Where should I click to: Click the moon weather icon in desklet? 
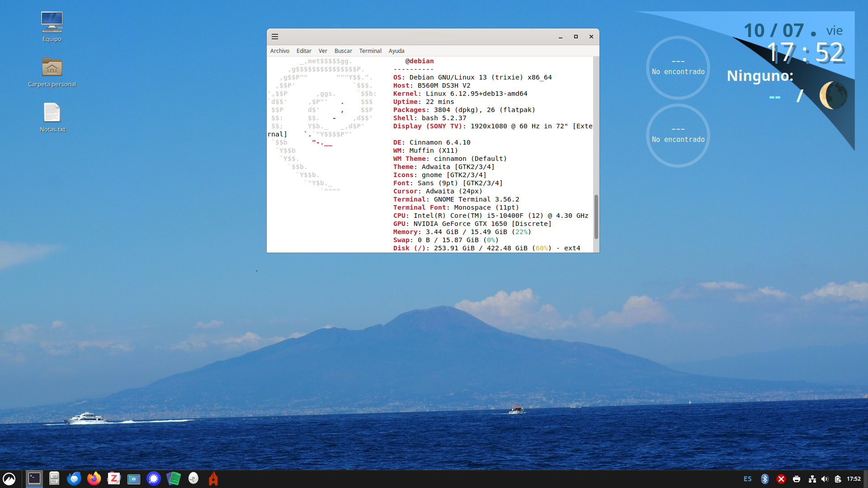click(x=833, y=95)
